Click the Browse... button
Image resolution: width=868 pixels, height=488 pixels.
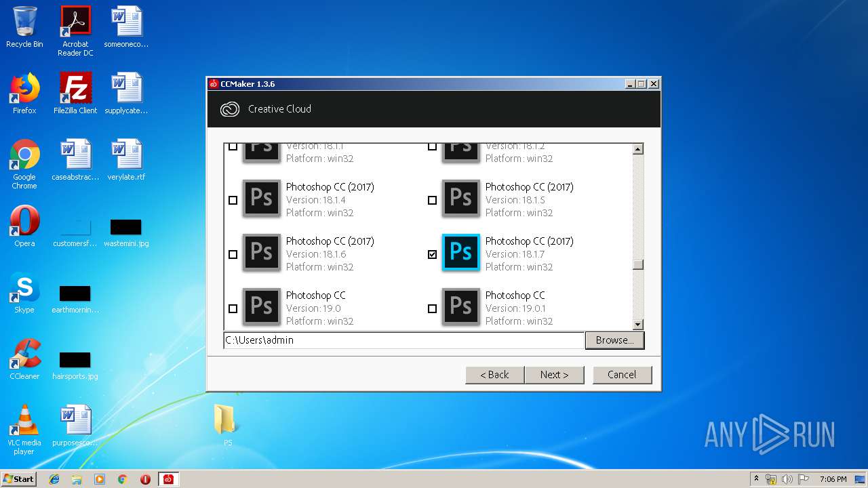coord(614,340)
